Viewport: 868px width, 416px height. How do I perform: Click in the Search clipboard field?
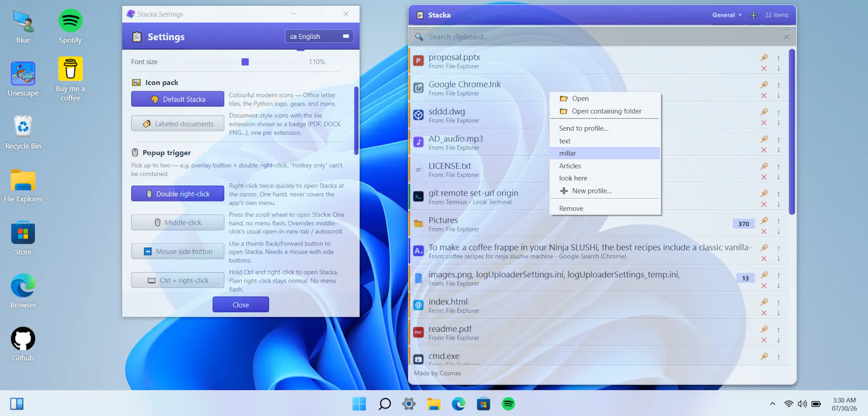(x=602, y=37)
